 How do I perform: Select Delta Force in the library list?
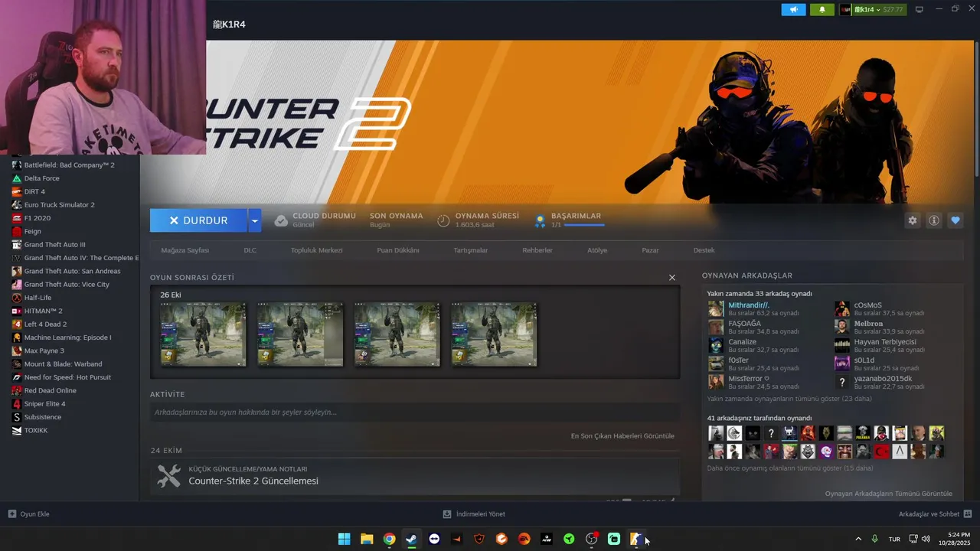tap(41, 178)
